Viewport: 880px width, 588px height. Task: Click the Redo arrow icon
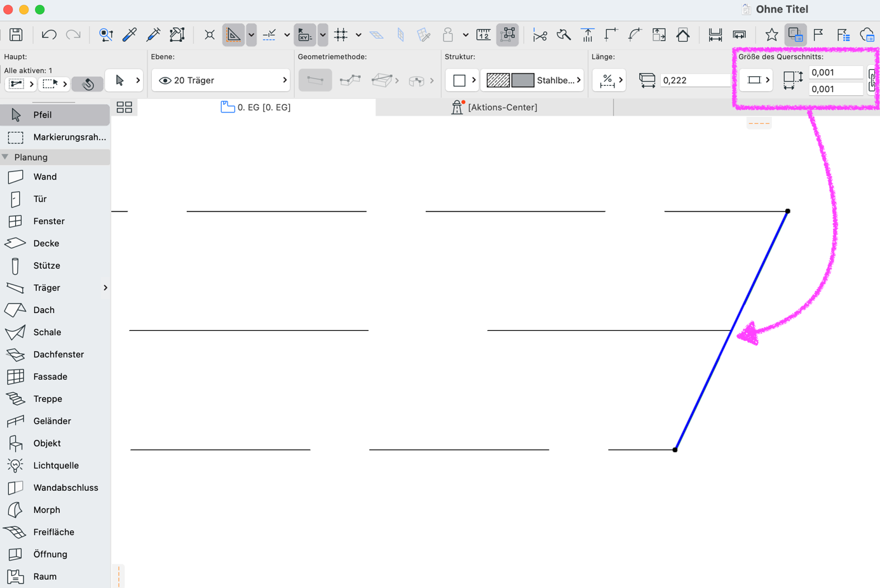pos(73,34)
